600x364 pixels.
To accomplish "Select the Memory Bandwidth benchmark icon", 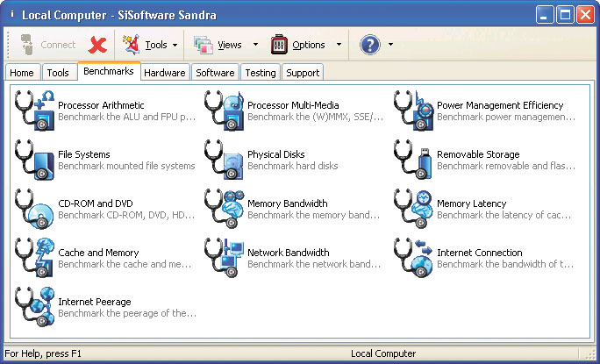I will (224, 209).
